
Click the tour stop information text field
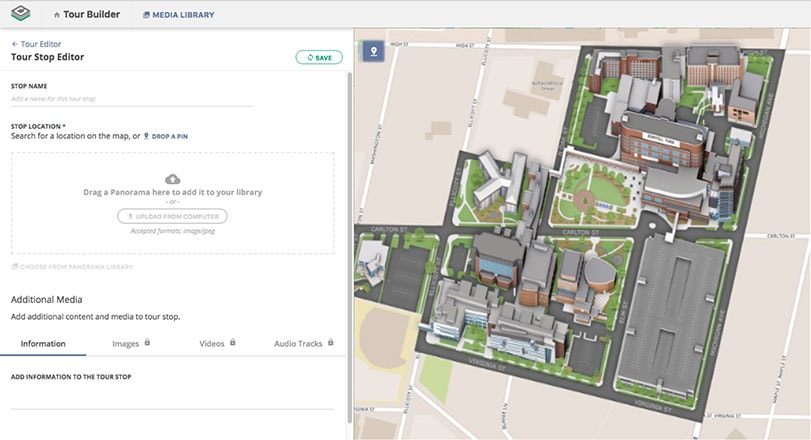tap(172, 399)
